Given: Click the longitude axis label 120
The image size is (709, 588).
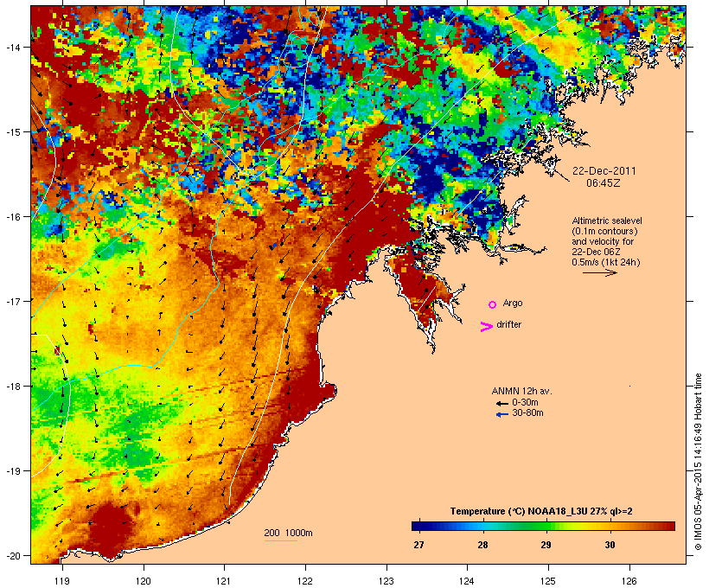Looking at the screenshot, I should (144, 581).
